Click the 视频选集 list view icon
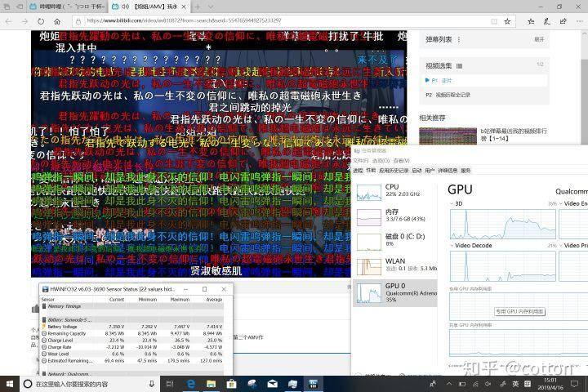The width and height of the screenshot is (588, 392). click(x=459, y=66)
